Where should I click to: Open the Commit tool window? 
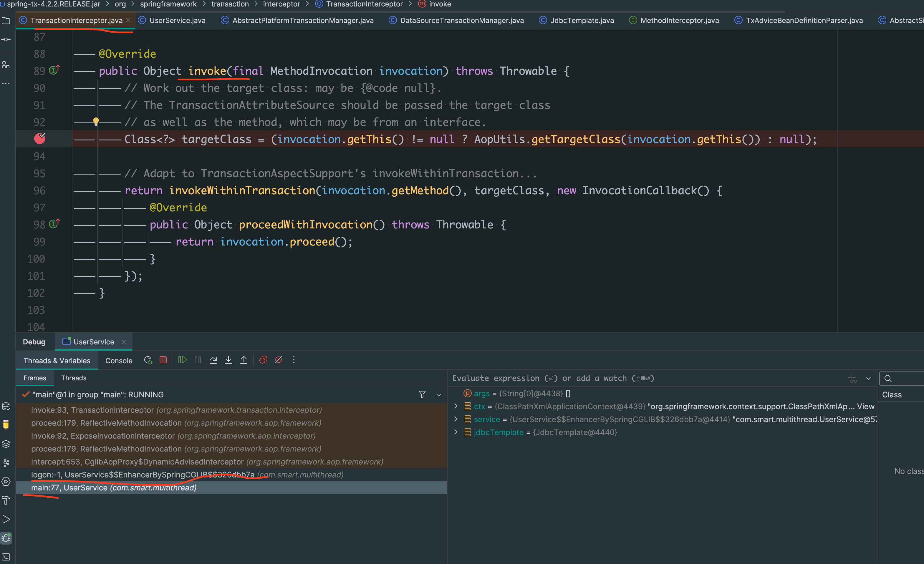coord(6,39)
